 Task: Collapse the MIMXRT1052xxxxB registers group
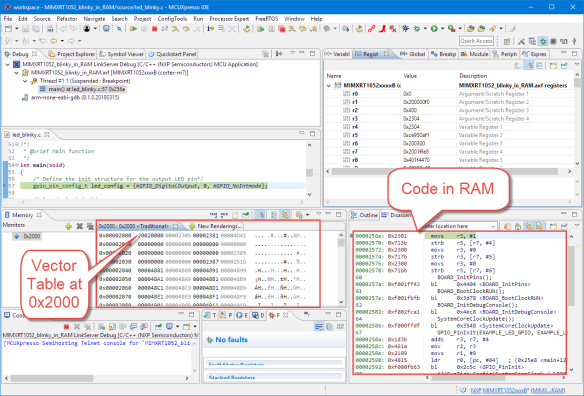pyautogui.click(x=328, y=85)
